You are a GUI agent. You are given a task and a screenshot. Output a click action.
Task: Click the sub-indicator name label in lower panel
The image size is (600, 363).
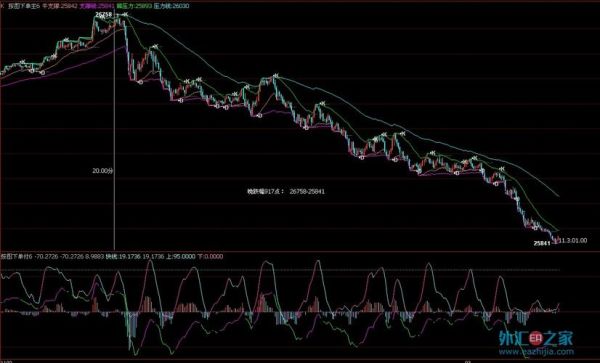[x=16, y=257]
